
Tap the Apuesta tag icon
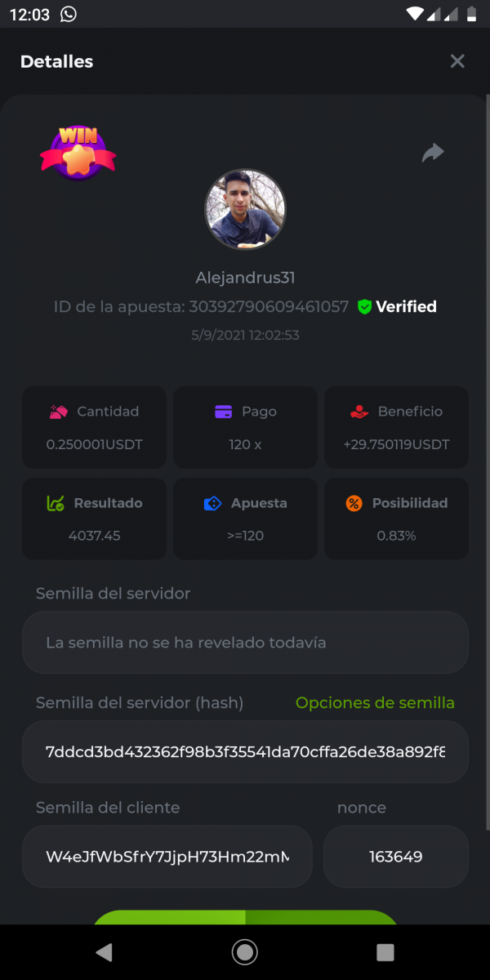tap(212, 504)
